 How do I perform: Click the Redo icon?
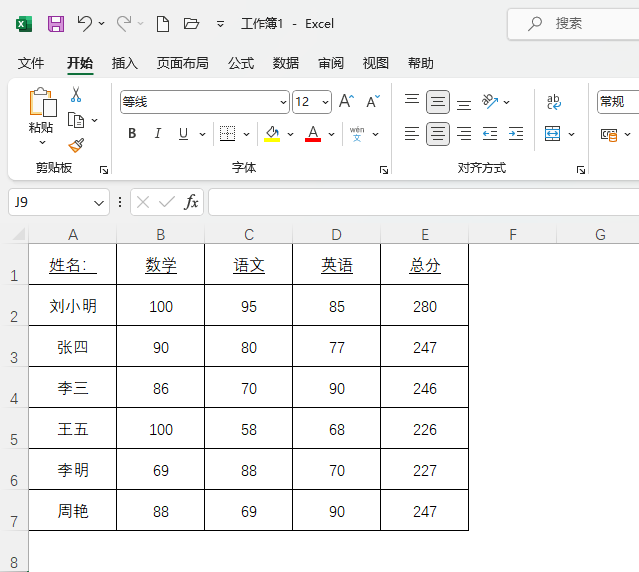[x=124, y=23]
